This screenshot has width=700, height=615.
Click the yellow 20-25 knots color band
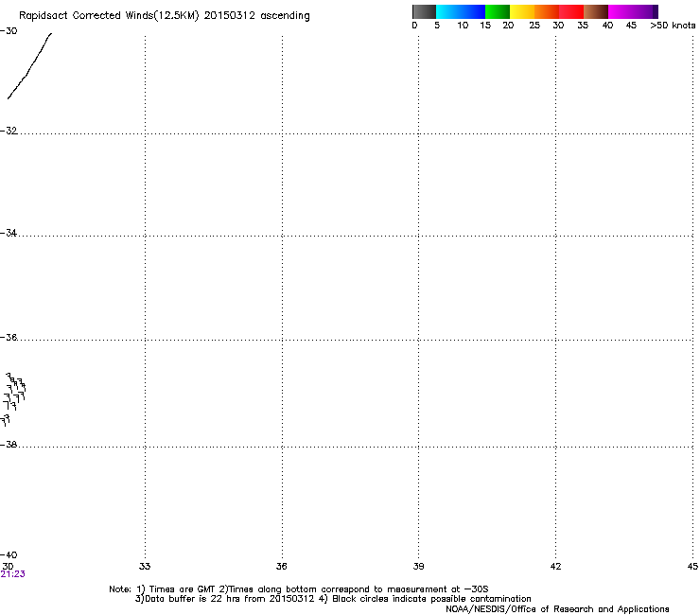(522, 11)
